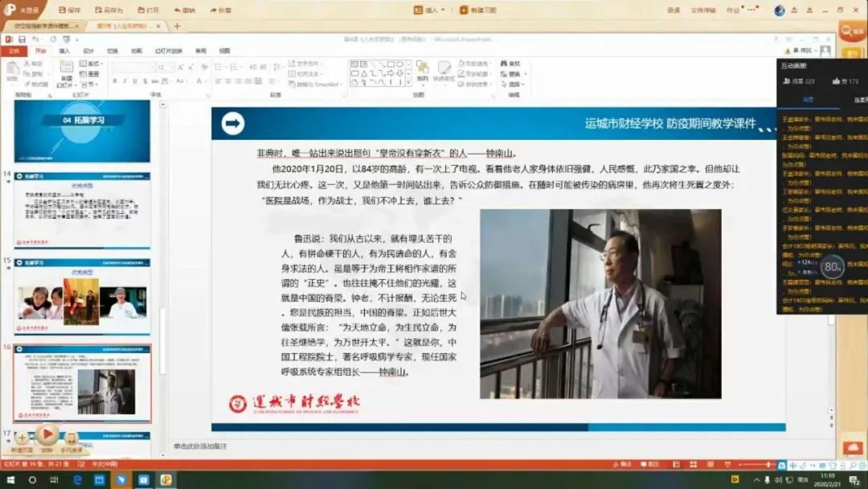Viewport: 868px width, 489px height.
Task: Click the 新建习题 new exercise icon
Action: coord(464,10)
